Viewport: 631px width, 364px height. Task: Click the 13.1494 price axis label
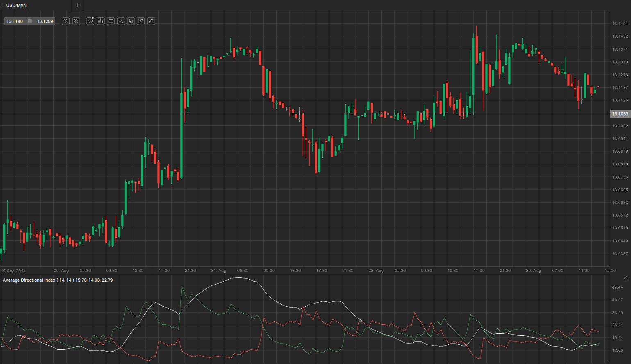pyautogui.click(x=620, y=24)
